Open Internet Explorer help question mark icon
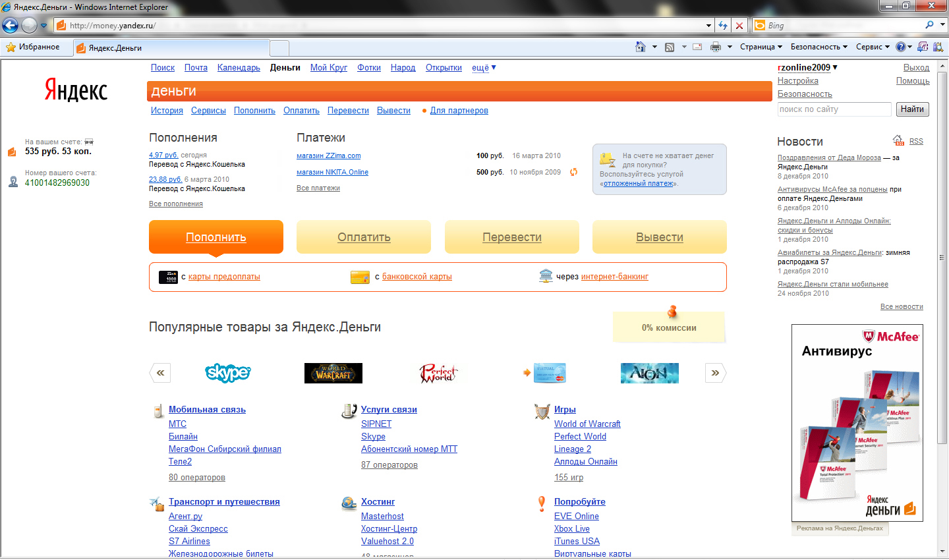Viewport: 949px width, 560px height. [901, 47]
